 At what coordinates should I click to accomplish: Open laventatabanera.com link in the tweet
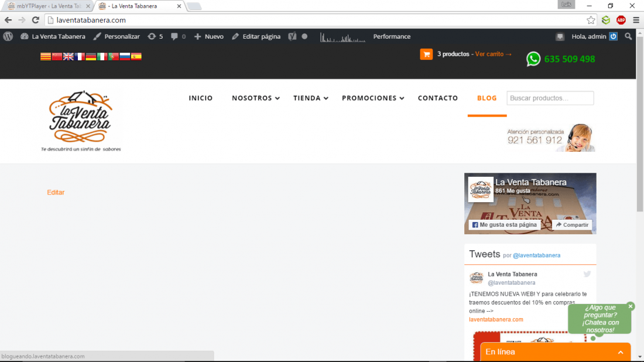[x=496, y=319]
